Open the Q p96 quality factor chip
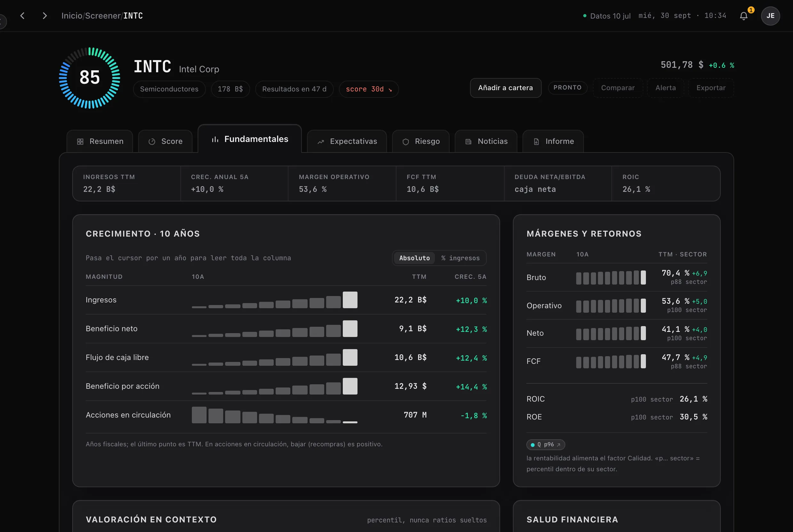Image resolution: width=793 pixels, height=532 pixels. coord(546,444)
